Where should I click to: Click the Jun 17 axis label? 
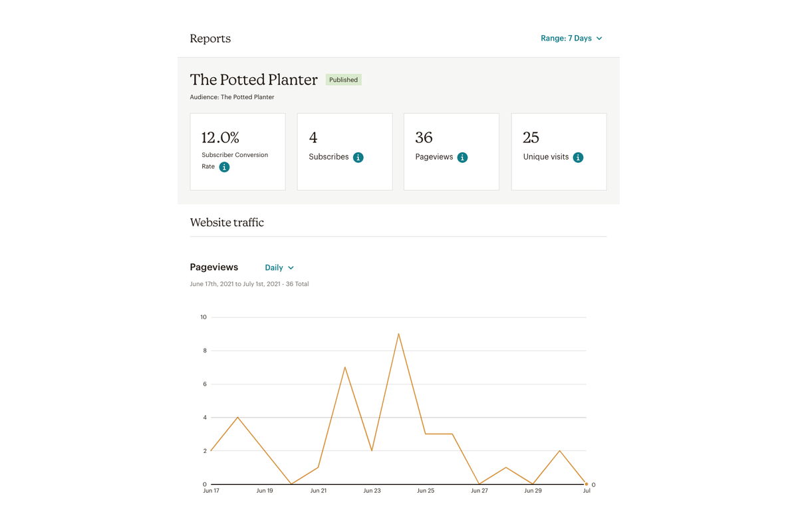[x=211, y=491]
